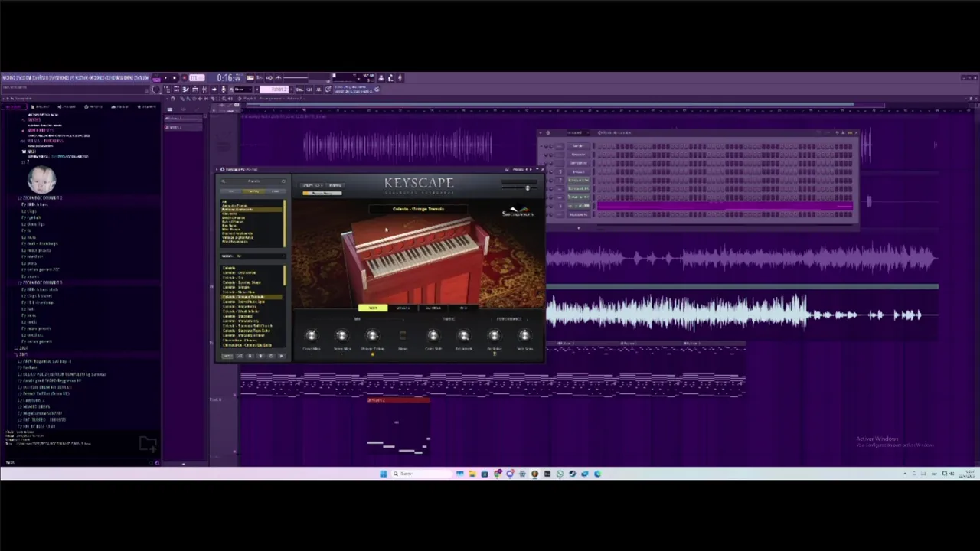This screenshot has width=980, height=551.
Task: Click the baby photo thumbnail in browser
Action: (41, 180)
